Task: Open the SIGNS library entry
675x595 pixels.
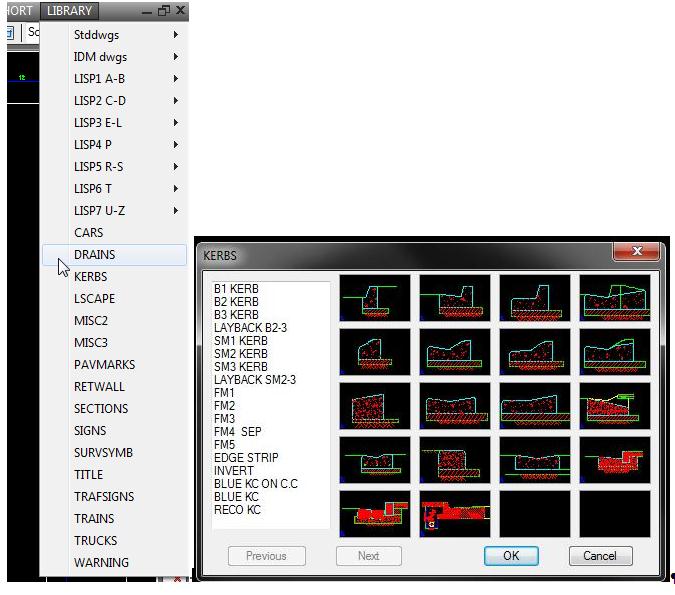Action: click(x=115, y=431)
